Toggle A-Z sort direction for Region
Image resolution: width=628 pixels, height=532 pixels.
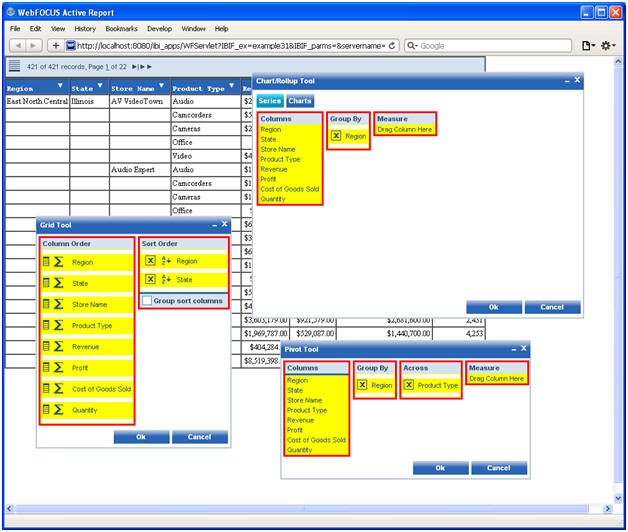click(x=166, y=261)
